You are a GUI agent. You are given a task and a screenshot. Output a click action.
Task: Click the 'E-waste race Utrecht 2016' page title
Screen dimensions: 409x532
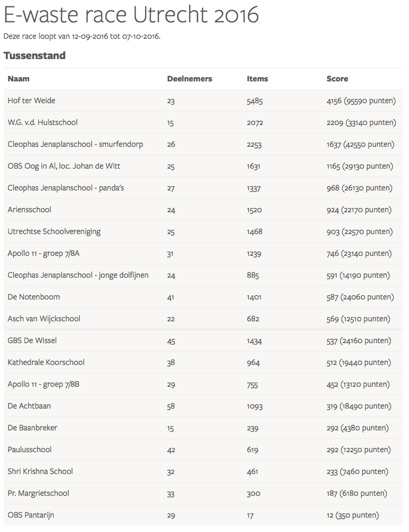131,15
